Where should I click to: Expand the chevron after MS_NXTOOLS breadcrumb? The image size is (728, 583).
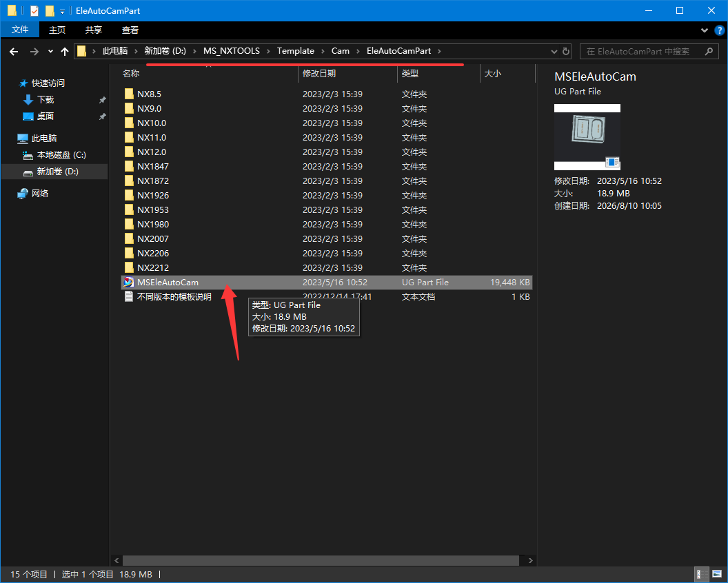pyautogui.click(x=268, y=51)
